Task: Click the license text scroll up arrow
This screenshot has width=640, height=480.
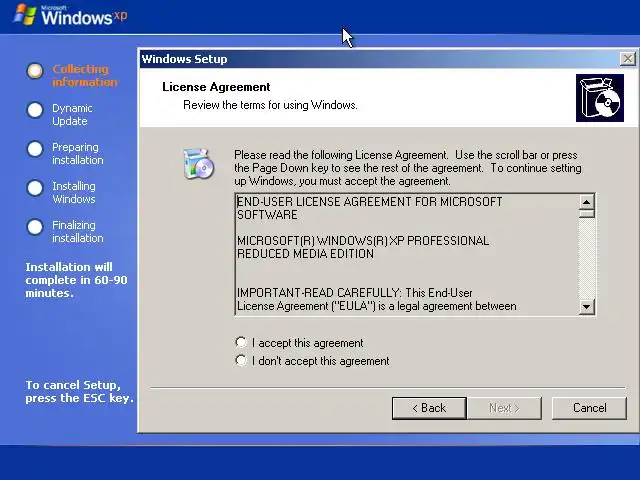Action: tap(587, 202)
